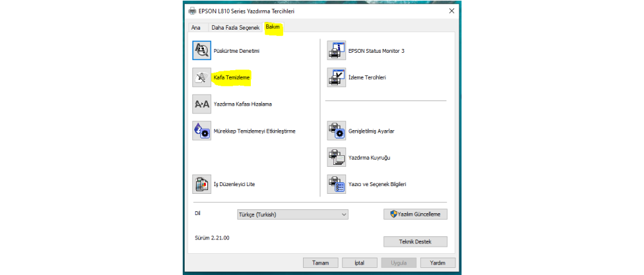Switch to the Ana tab

point(196,28)
